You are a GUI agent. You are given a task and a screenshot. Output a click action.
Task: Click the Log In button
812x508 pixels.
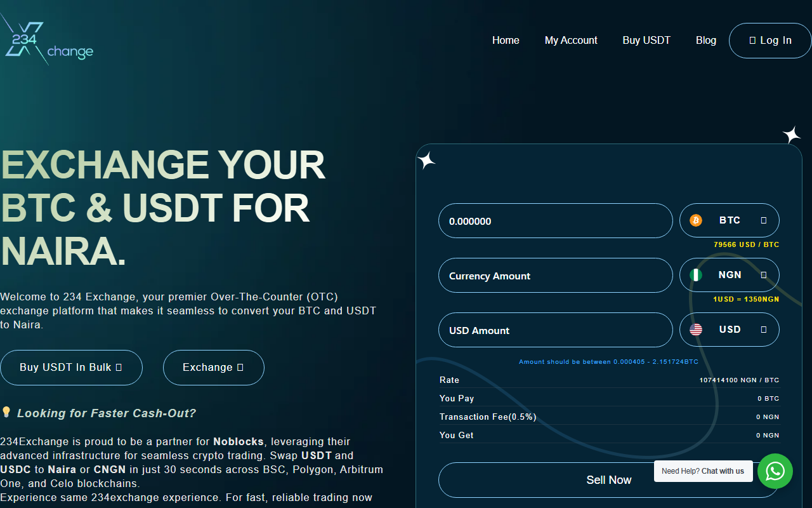(x=770, y=41)
